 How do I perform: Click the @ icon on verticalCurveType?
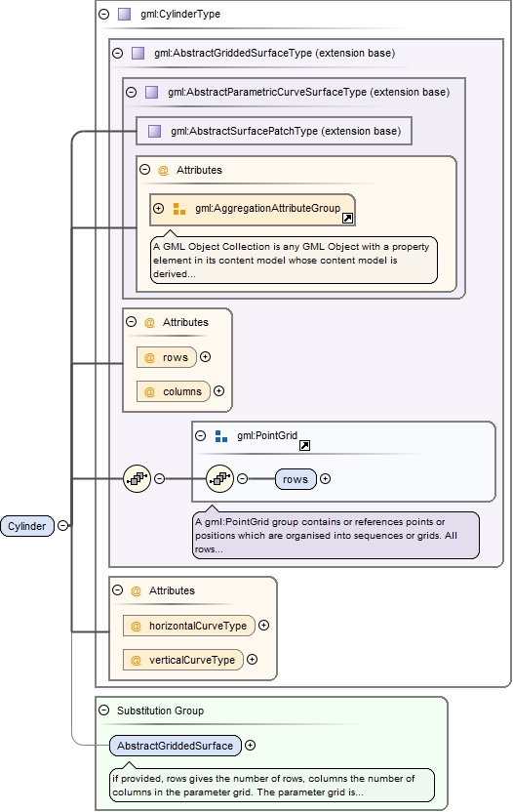coord(137,661)
